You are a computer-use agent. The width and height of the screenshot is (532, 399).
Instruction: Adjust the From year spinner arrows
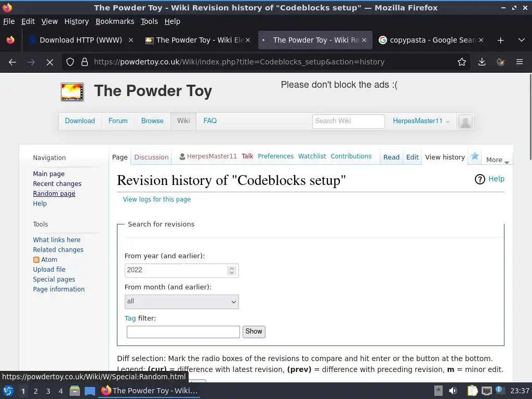pyautogui.click(x=232, y=270)
